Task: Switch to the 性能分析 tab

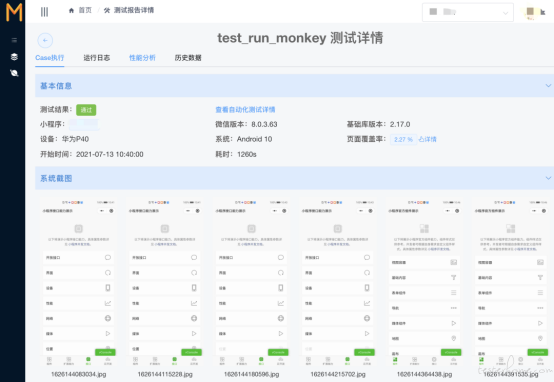Action: [x=142, y=58]
